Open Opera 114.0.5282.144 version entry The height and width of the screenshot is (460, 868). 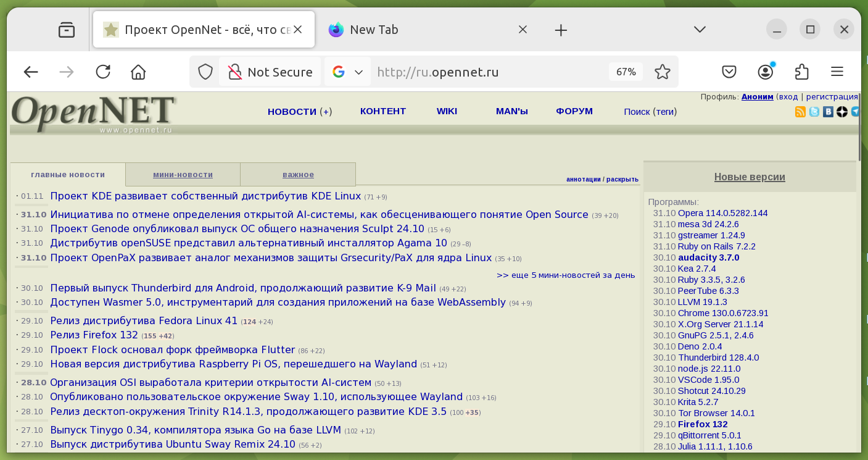[x=723, y=213]
